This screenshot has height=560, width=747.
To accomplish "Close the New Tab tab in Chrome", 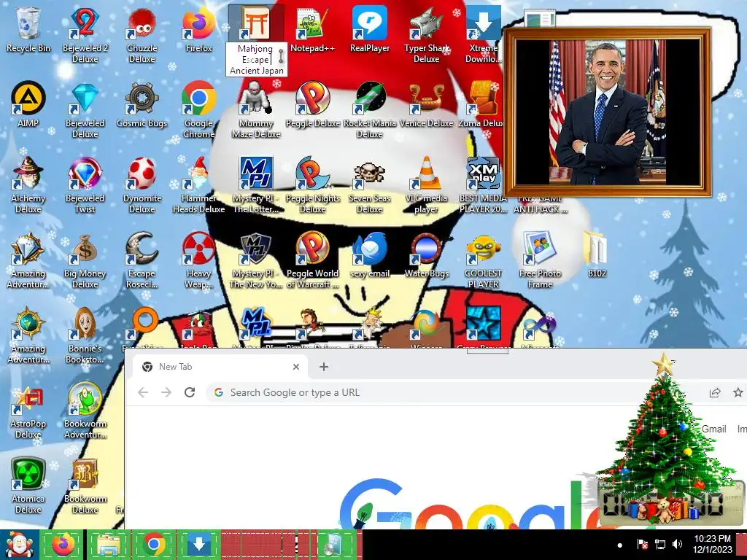I will 296,367.
